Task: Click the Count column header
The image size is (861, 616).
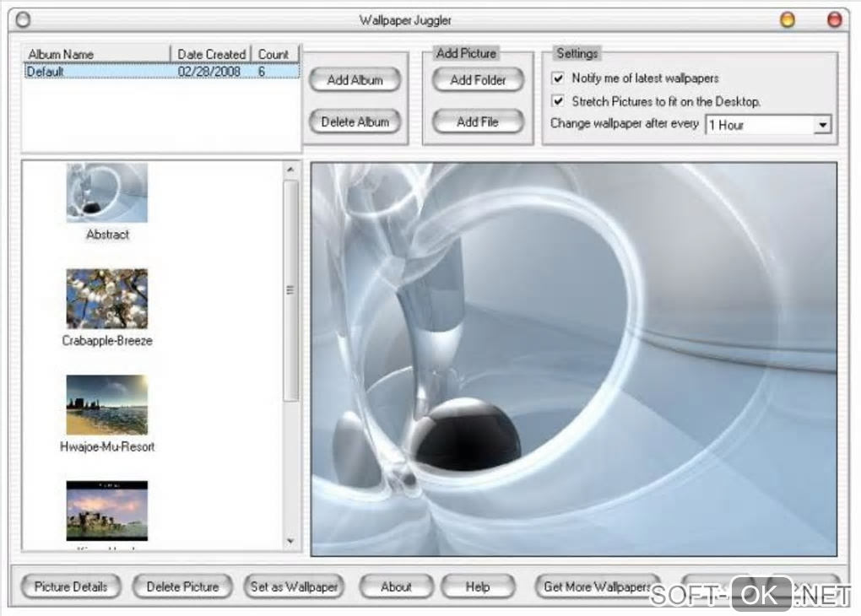Action: click(274, 54)
